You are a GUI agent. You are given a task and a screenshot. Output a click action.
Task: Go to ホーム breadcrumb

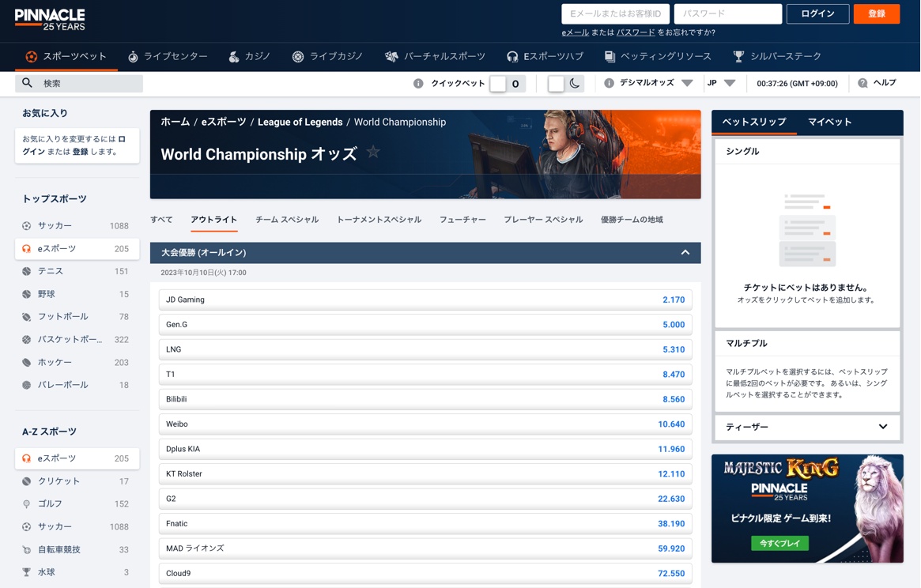175,122
